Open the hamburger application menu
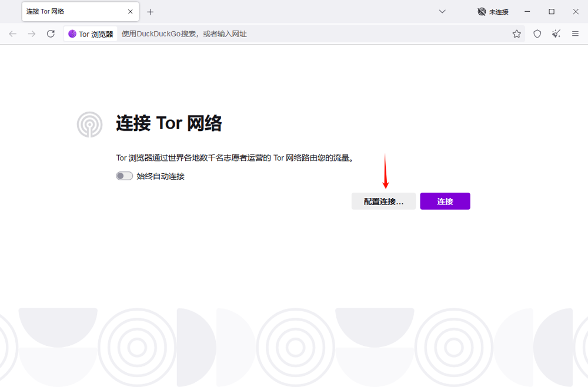This screenshot has height=387, width=588. coord(576,34)
